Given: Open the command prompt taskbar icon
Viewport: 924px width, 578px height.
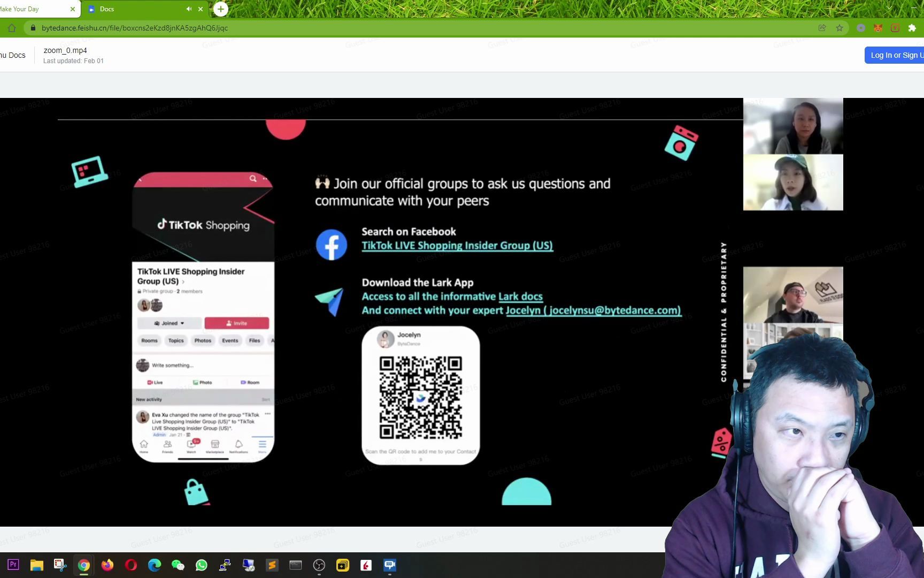Looking at the screenshot, I should click(296, 565).
